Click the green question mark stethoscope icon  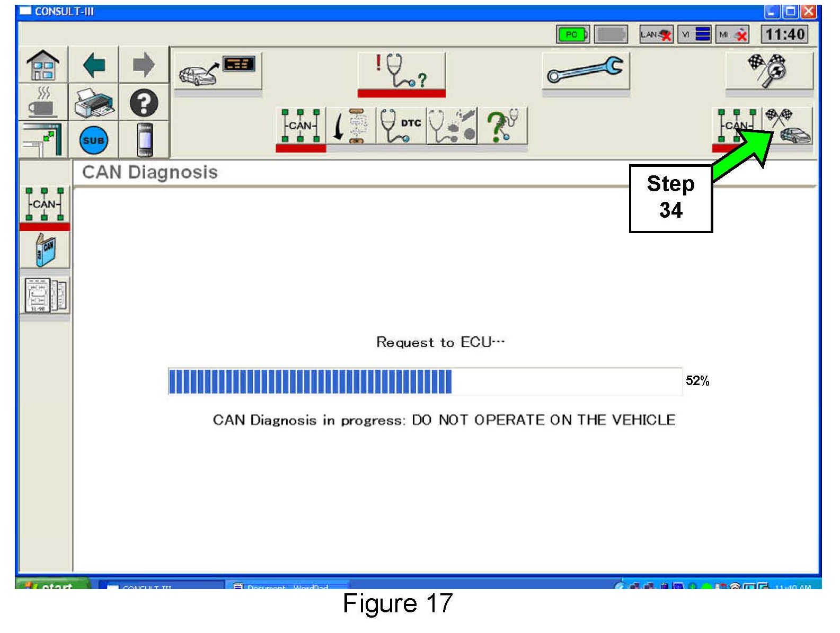click(x=502, y=126)
